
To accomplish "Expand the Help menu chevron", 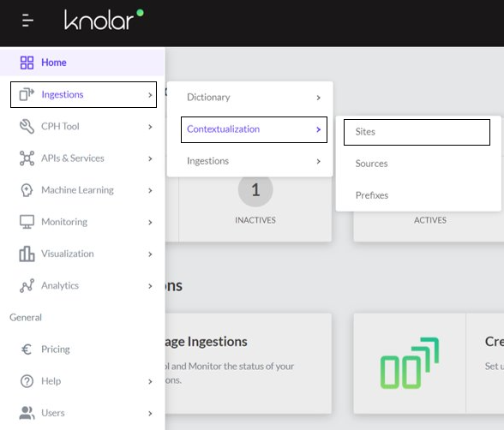I will 150,381.
